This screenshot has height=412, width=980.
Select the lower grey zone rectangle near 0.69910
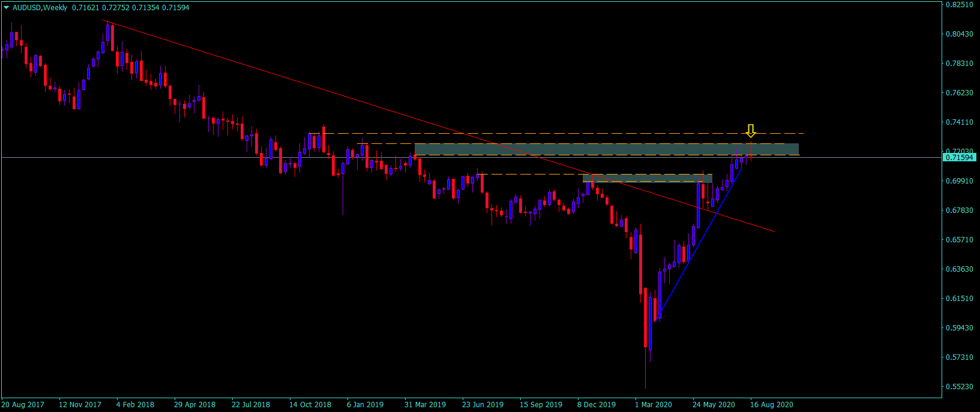[x=648, y=178]
